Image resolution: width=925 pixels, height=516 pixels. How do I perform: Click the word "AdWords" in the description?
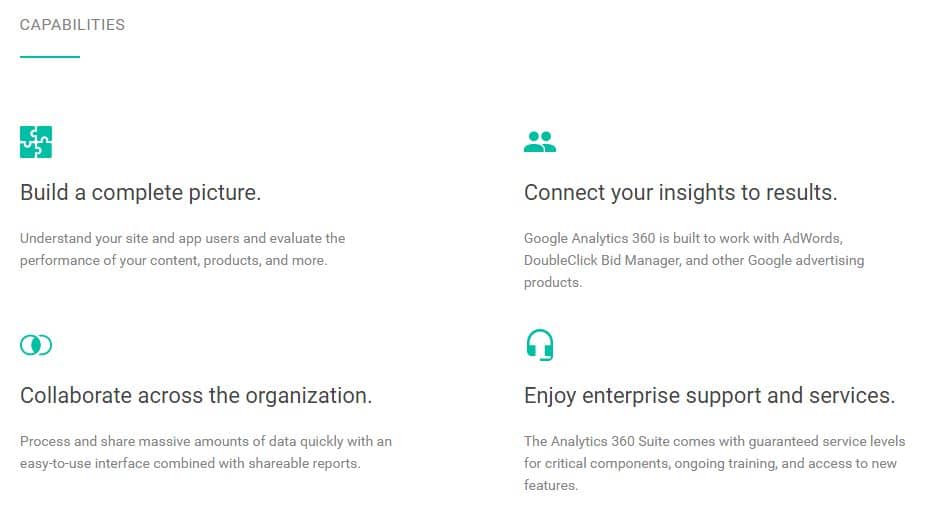[x=814, y=239]
